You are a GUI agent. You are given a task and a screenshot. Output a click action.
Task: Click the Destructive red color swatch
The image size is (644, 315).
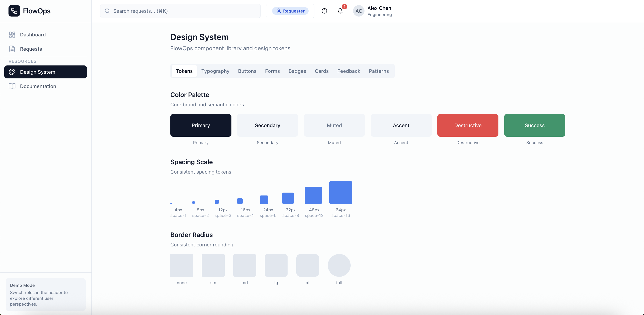[468, 125]
